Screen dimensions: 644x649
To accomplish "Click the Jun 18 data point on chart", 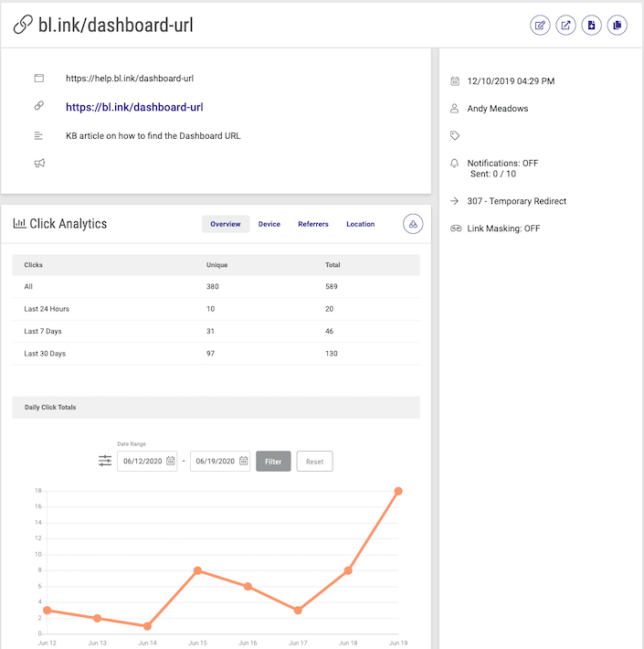I will 348,570.
